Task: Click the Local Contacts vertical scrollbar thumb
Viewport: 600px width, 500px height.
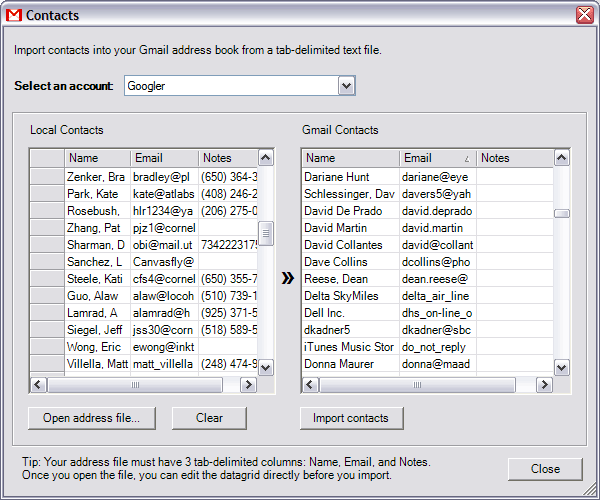Action: (266, 233)
